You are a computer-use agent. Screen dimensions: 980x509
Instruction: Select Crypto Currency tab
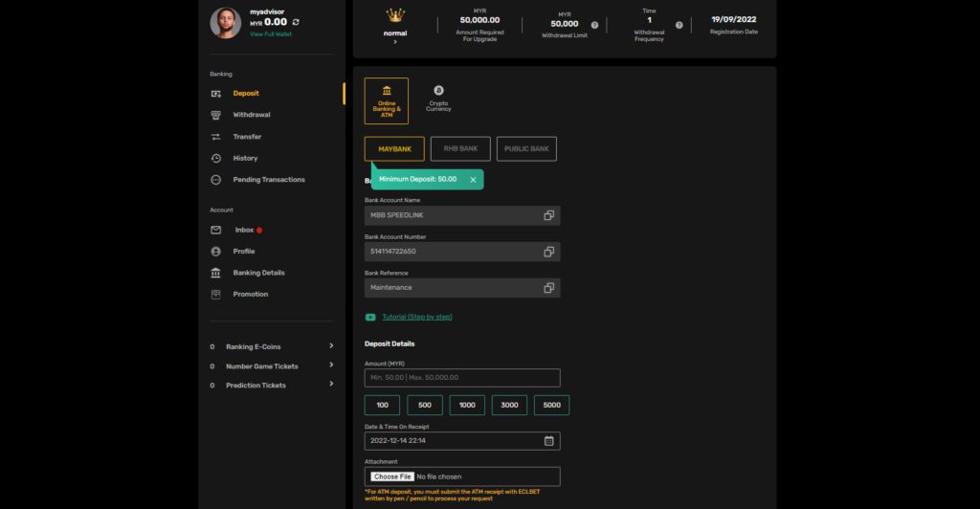pos(438,99)
